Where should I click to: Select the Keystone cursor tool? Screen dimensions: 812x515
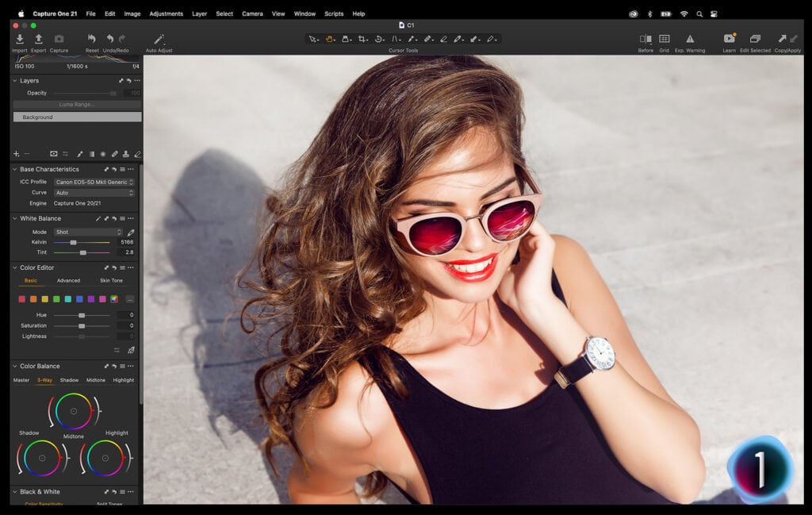pos(396,39)
